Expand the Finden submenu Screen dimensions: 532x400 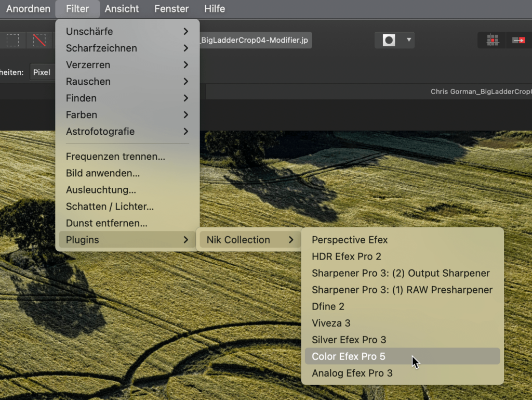pyautogui.click(x=127, y=98)
